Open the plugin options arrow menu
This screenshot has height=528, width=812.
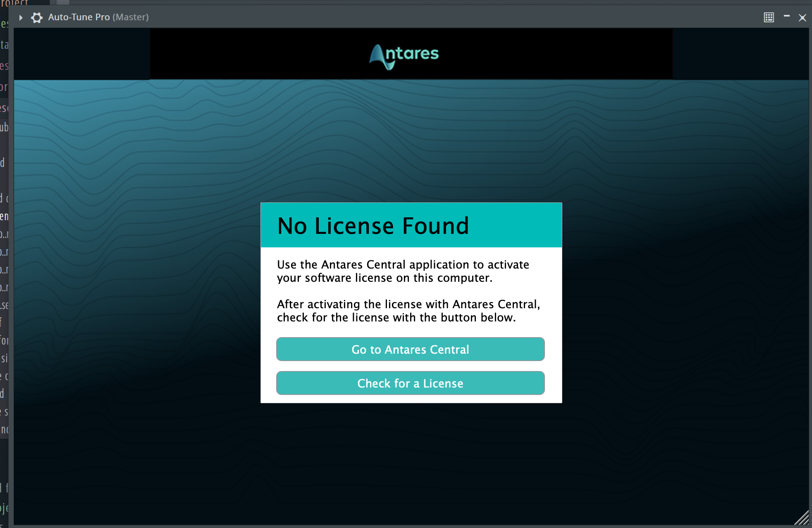(21, 17)
